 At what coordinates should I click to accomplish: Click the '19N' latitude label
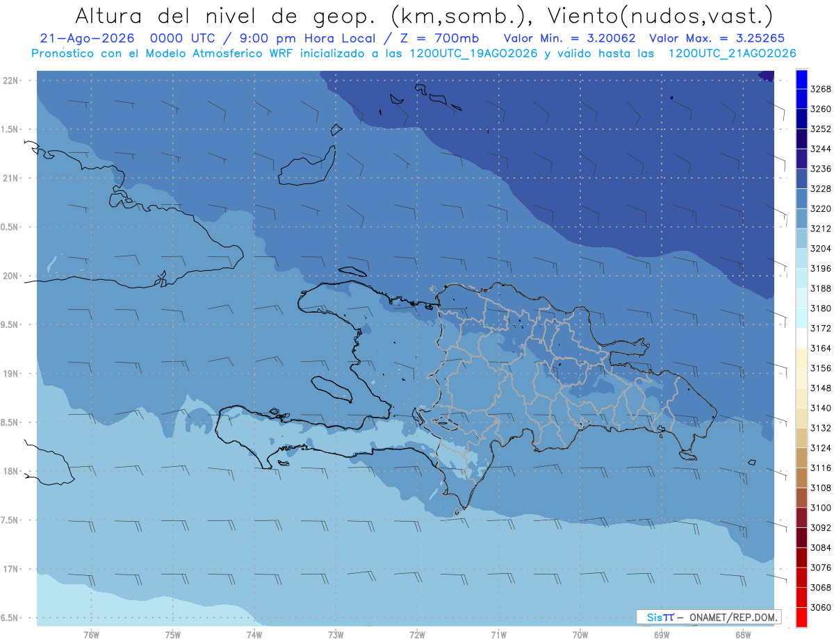pos(10,374)
